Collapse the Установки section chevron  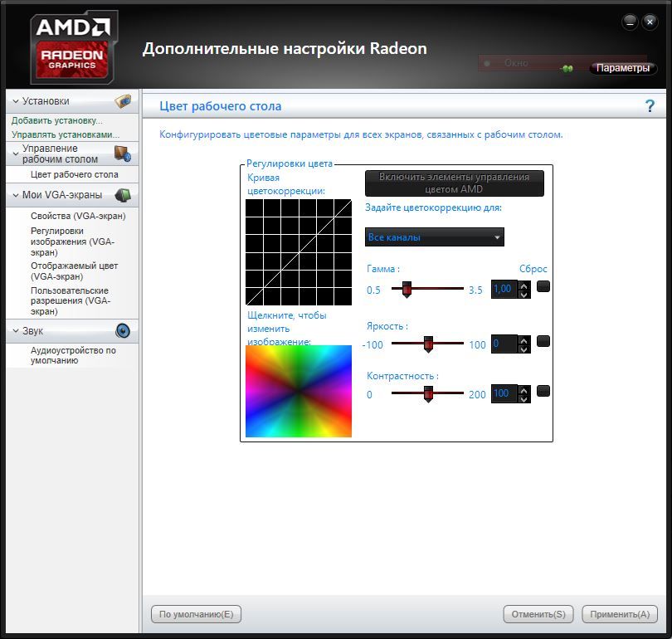coord(16,101)
